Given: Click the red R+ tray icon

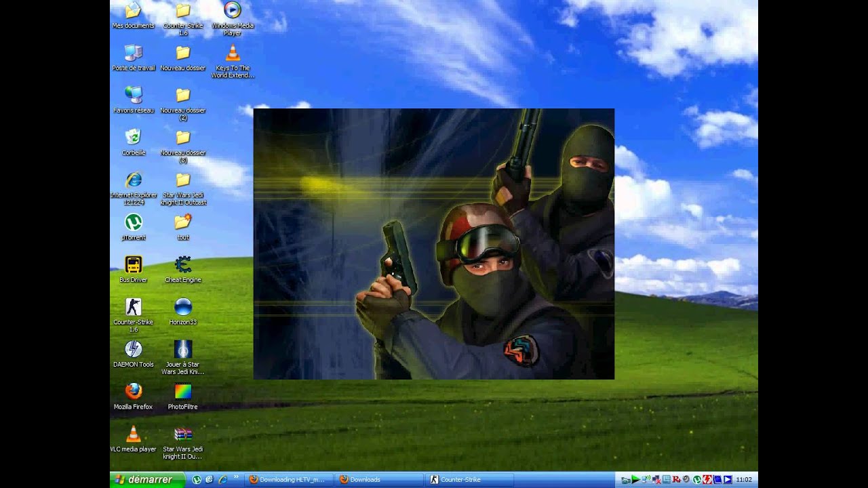Looking at the screenshot, I should 677,479.
